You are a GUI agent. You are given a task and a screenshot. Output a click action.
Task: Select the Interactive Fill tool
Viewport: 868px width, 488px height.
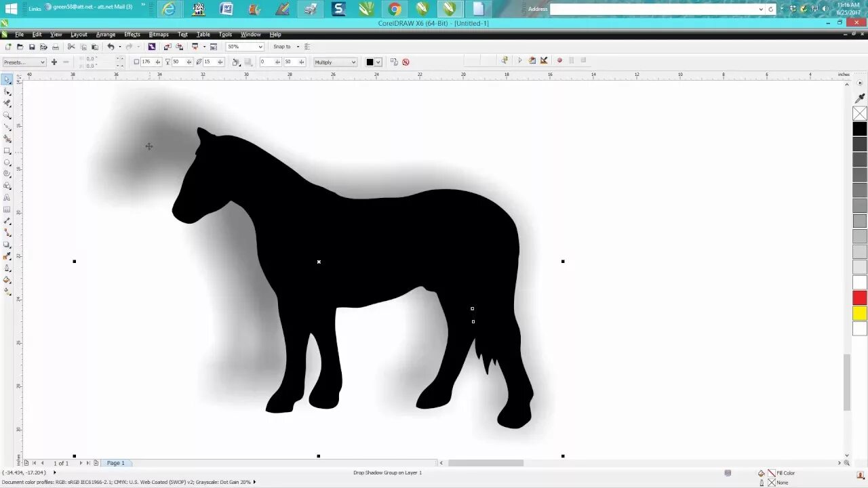[x=7, y=291]
